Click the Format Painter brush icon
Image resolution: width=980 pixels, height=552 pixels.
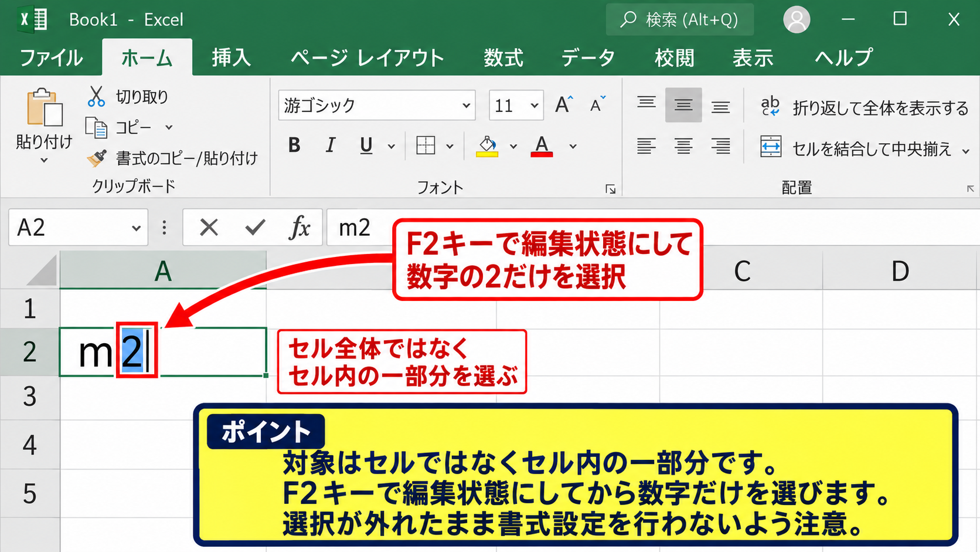(x=97, y=158)
